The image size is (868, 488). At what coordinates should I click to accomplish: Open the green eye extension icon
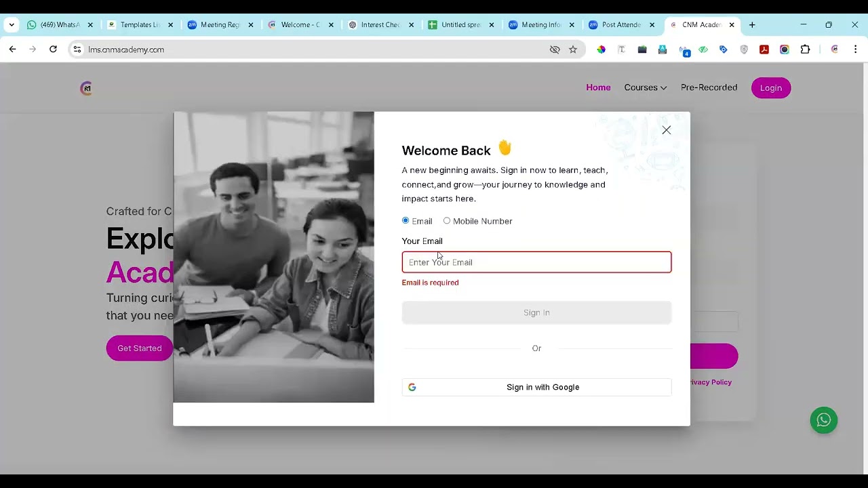point(703,49)
